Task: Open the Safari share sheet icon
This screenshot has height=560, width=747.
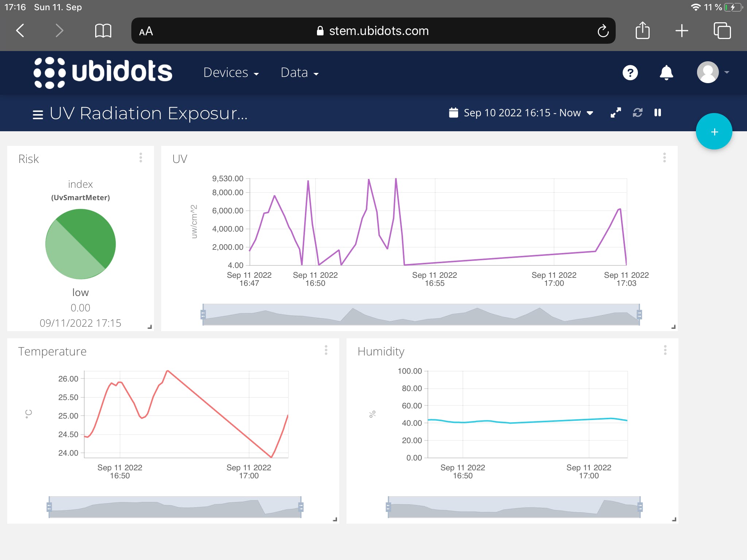Action: [x=642, y=30]
